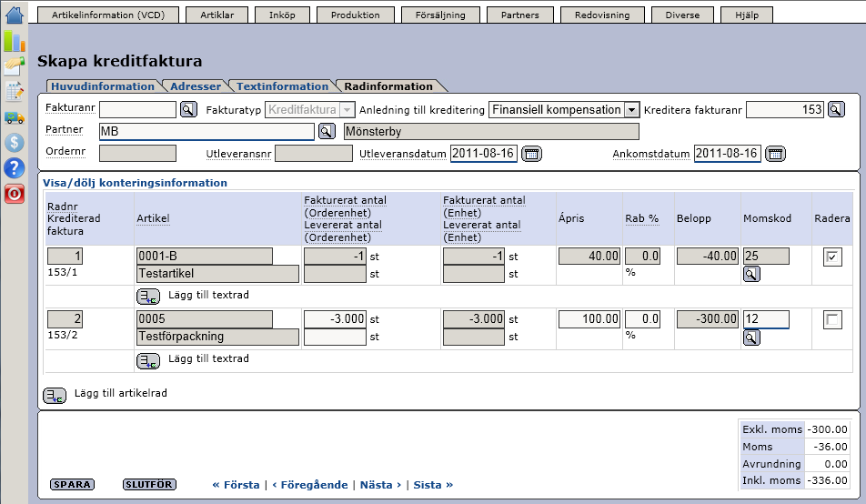866x504 pixels.
Task: Open the Artiklar menu
Action: [217, 15]
